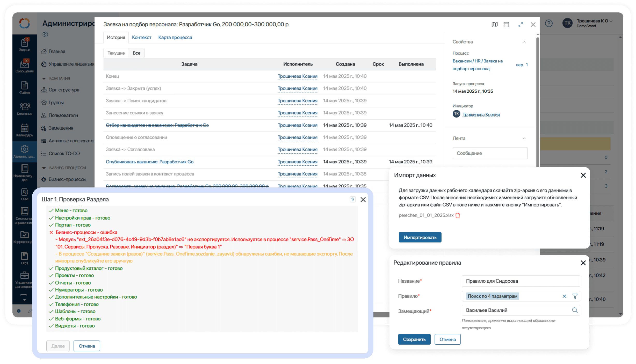Click the process map icon in header

(x=494, y=25)
